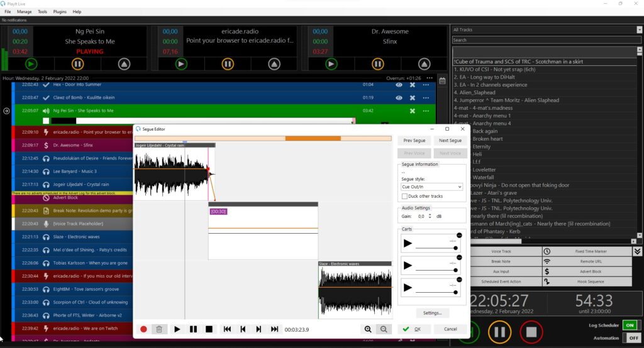
Task: Adjust Gain value stepper
Action: click(x=430, y=216)
